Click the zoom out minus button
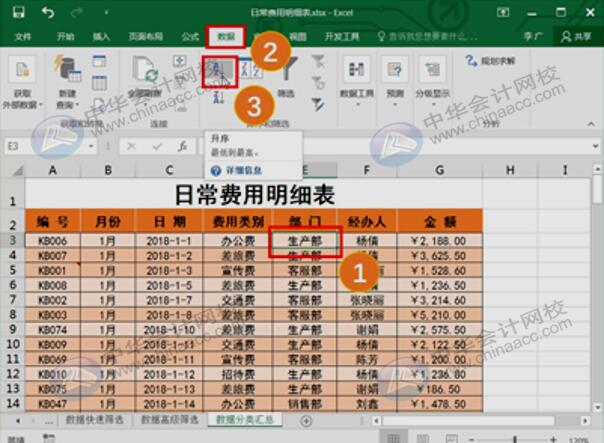The width and height of the screenshot is (604, 443). (472, 439)
